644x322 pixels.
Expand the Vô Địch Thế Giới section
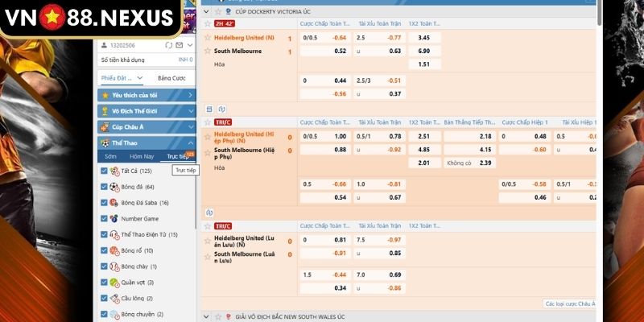pos(190,111)
